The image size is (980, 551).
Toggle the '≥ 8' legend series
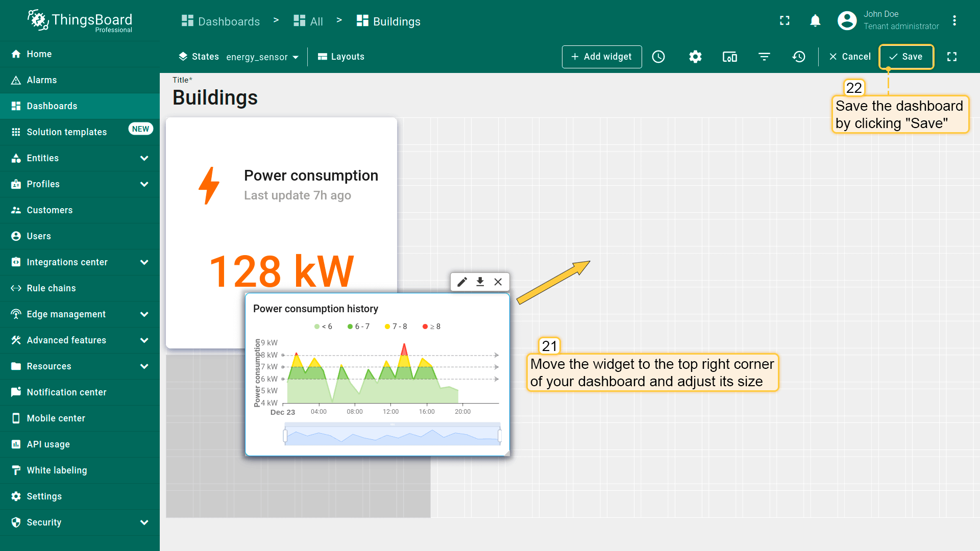point(432,327)
